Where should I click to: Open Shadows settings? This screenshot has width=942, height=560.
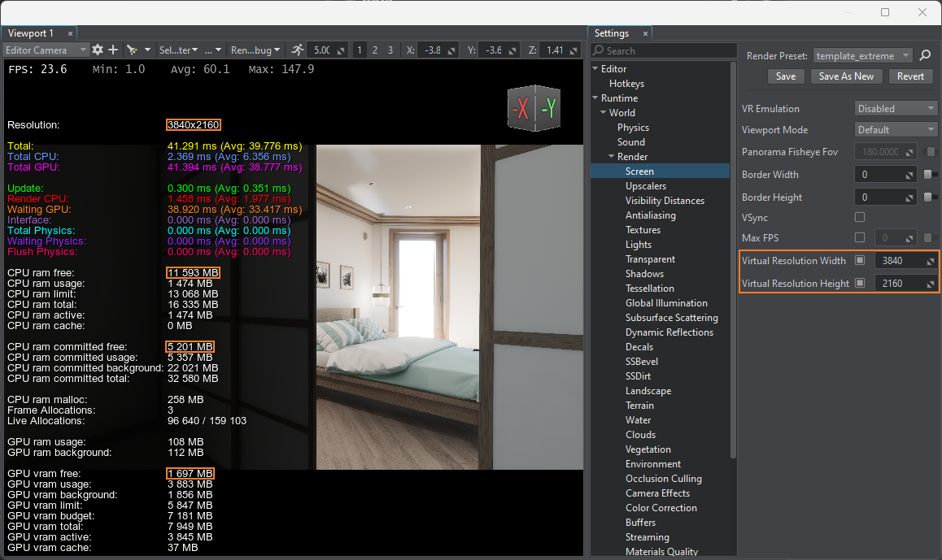[644, 274]
